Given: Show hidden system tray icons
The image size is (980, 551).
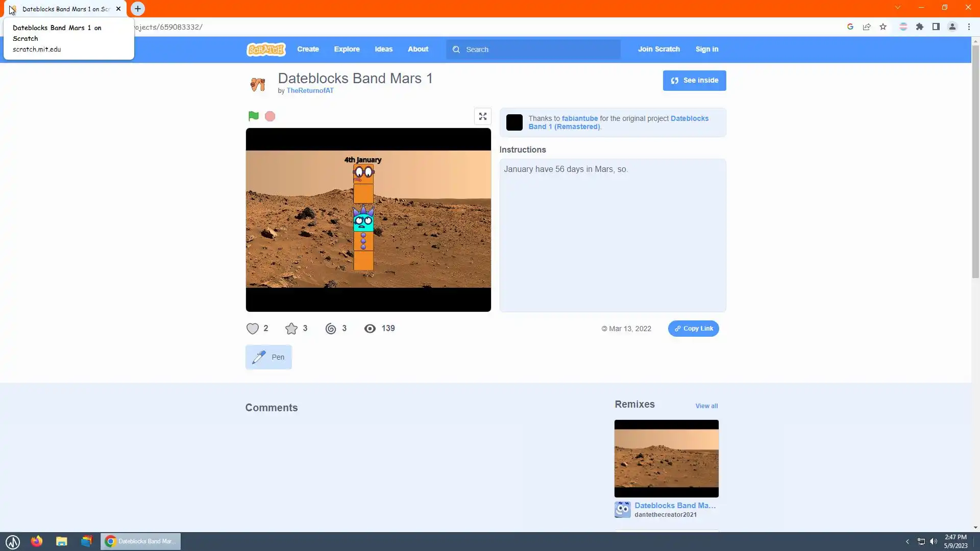Looking at the screenshot, I should click(907, 541).
